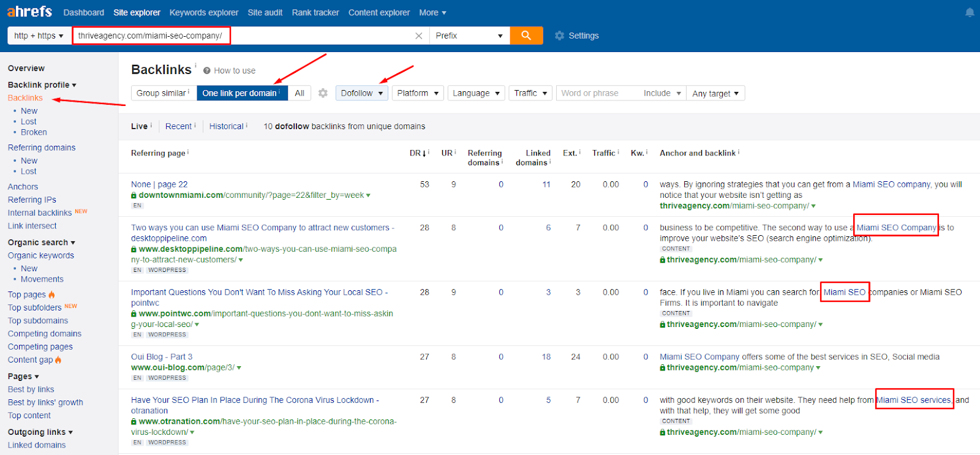Run search with the orange magnifier button
Viewport: 980px width, 455px height.
click(x=526, y=36)
